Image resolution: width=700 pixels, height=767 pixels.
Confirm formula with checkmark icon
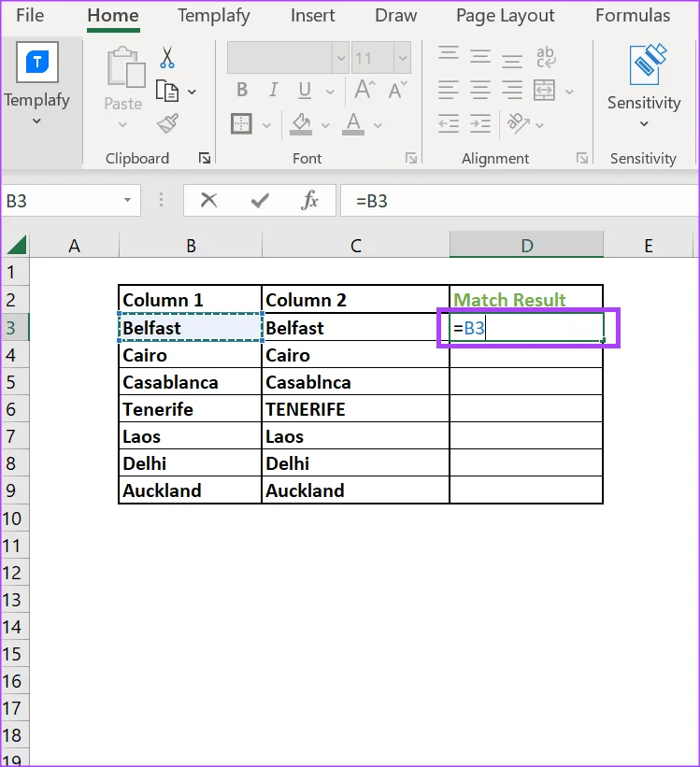(x=260, y=201)
